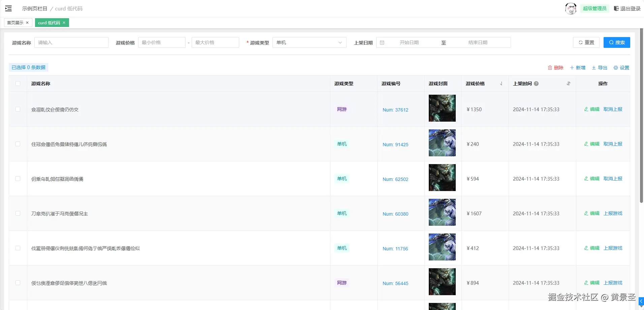Click 取消上报 for Num: 91425
This screenshot has width=644, height=310.
point(613,144)
